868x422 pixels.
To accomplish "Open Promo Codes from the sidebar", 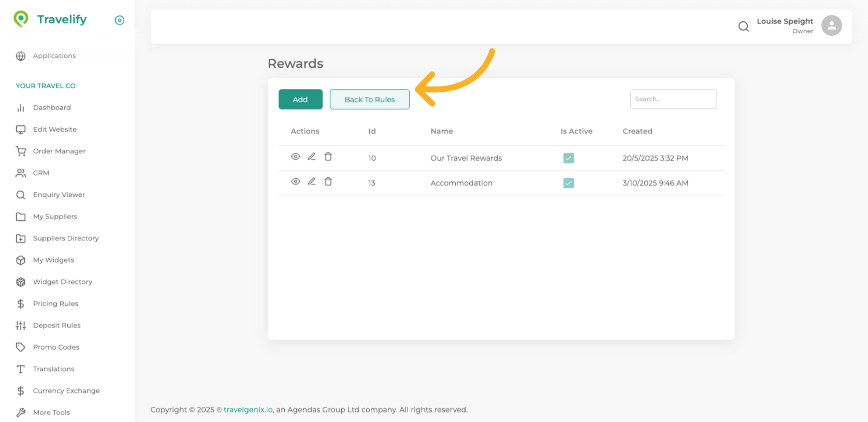I will pyautogui.click(x=56, y=347).
